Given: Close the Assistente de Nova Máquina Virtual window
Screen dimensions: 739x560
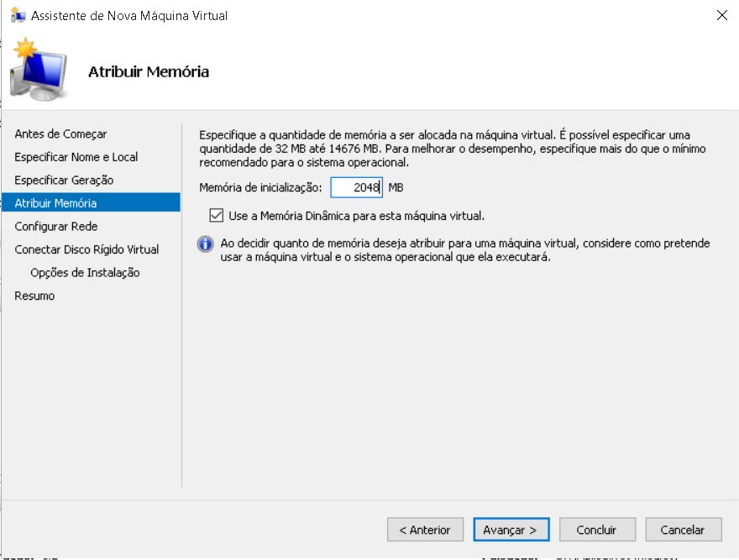Looking at the screenshot, I should tap(721, 15).
